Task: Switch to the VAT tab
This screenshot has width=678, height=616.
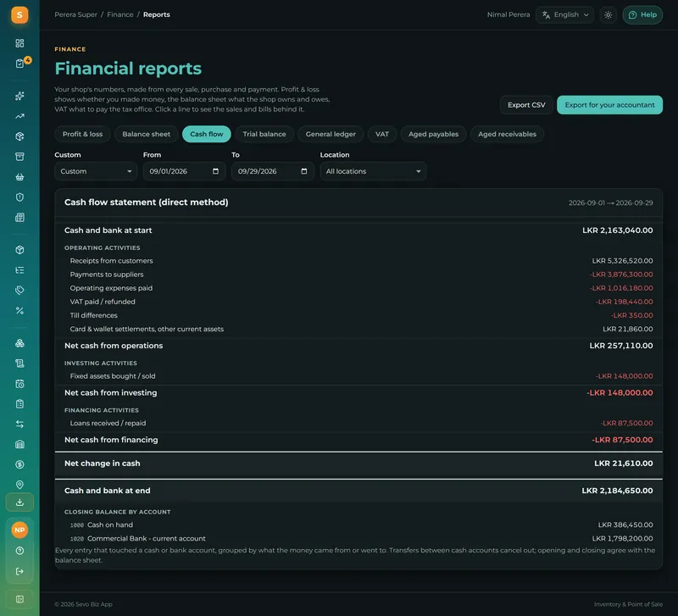Action: click(x=382, y=134)
